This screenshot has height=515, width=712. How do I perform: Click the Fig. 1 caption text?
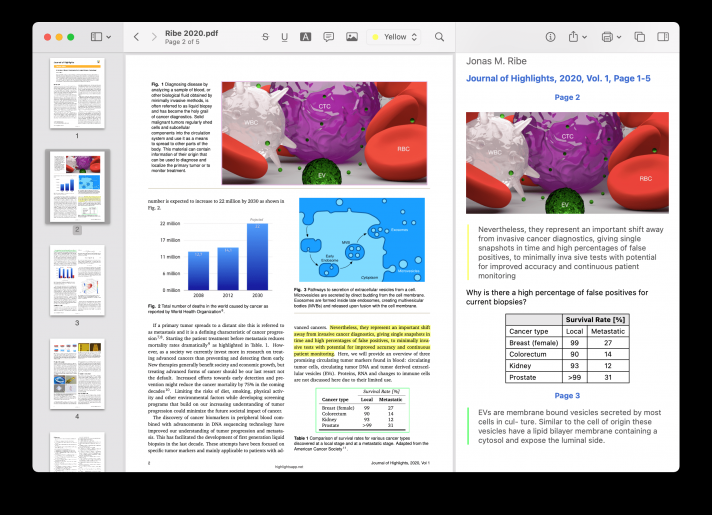coord(182,127)
